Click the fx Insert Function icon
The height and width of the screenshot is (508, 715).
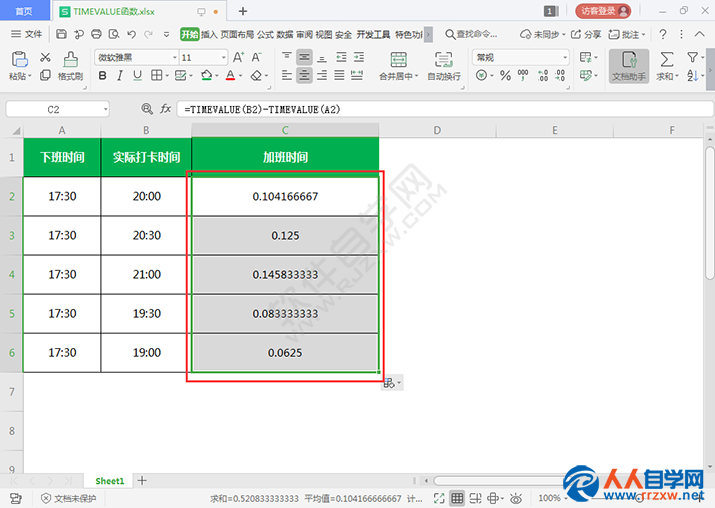[166, 109]
